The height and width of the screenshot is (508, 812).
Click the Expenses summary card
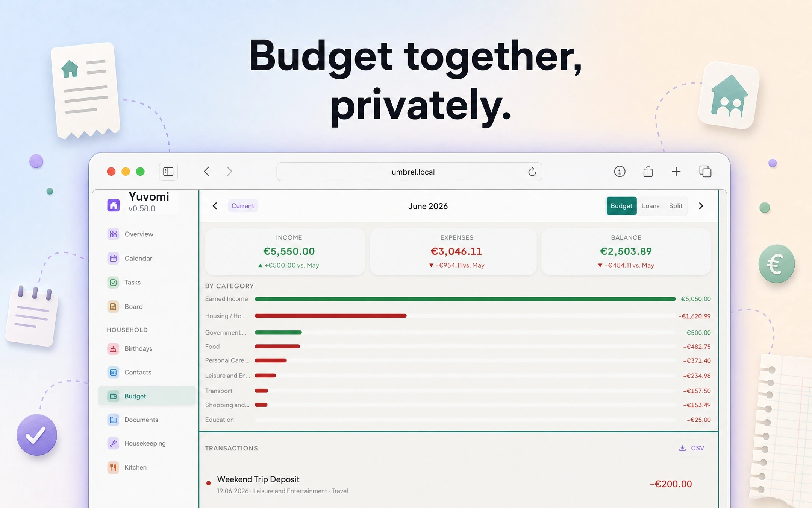click(x=453, y=251)
